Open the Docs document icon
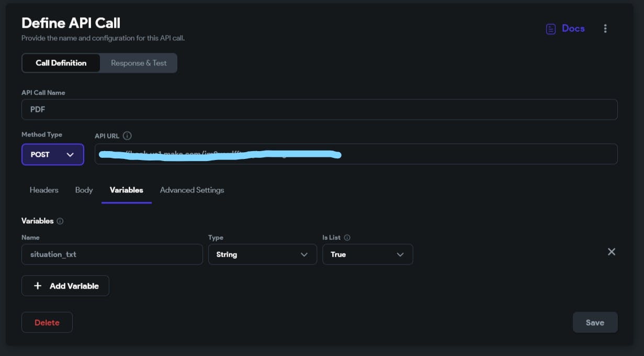 pyautogui.click(x=550, y=29)
